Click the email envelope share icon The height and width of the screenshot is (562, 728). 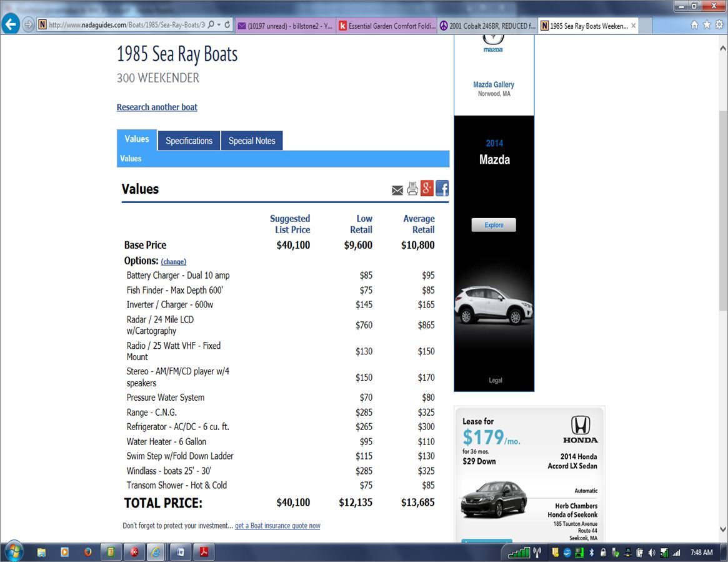(x=397, y=191)
